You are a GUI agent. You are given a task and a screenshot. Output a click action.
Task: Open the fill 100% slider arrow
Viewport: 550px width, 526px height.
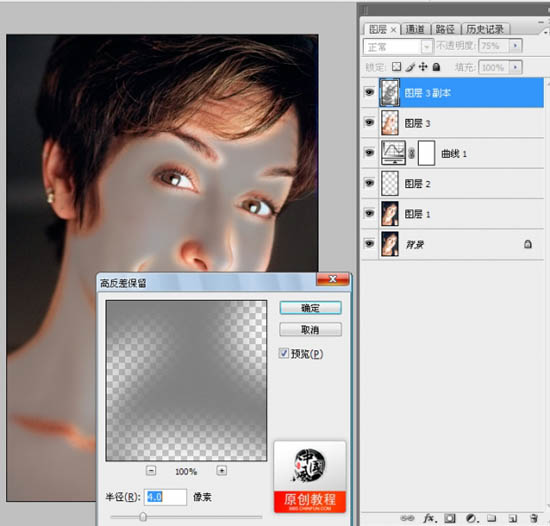(515, 67)
